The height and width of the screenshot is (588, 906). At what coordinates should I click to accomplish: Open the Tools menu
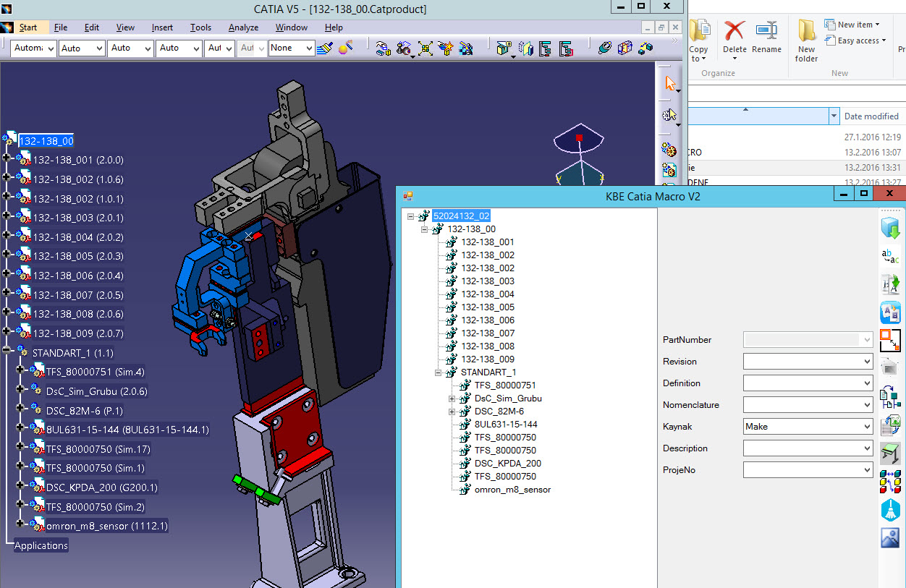(x=200, y=27)
